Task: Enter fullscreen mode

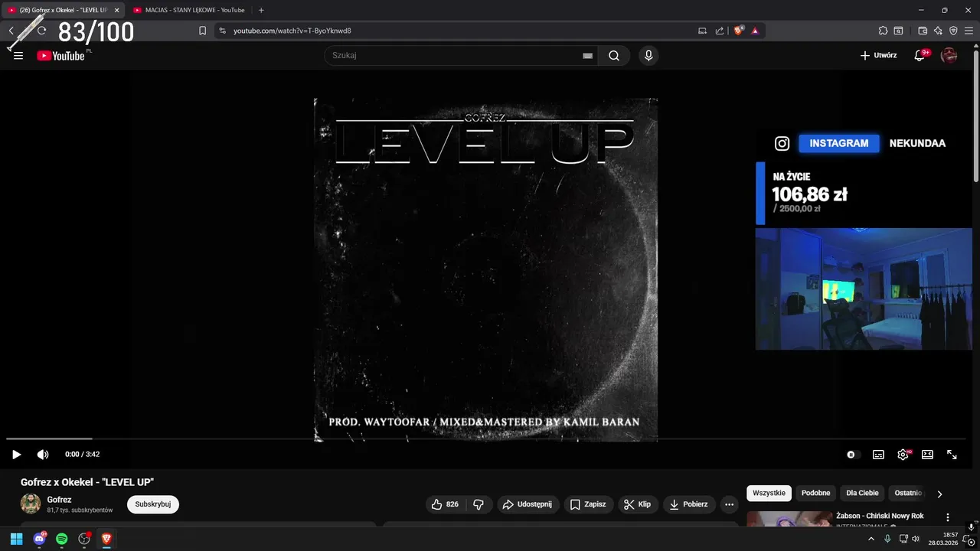Action: point(952,455)
